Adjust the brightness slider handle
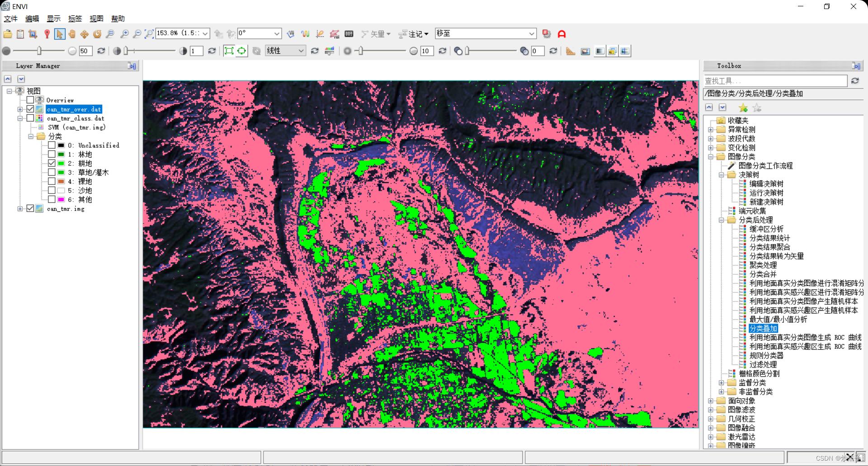This screenshot has height=466, width=868. click(39, 51)
